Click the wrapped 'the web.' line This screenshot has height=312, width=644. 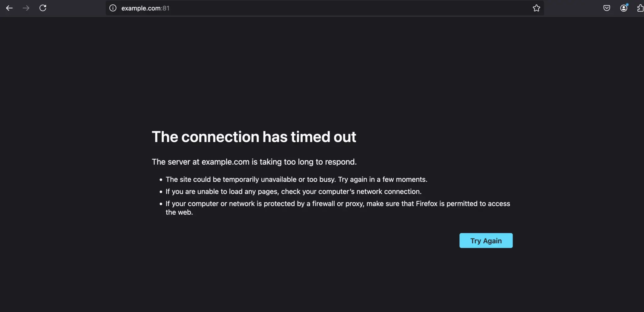click(x=179, y=213)
